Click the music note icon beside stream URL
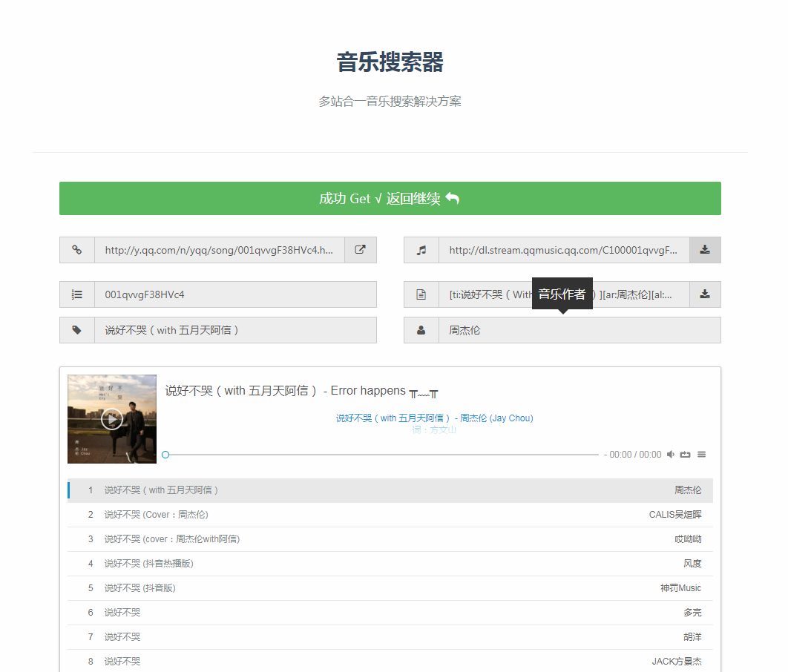The height and width of the screenshot is (672, 788). (x=421, y=250)
